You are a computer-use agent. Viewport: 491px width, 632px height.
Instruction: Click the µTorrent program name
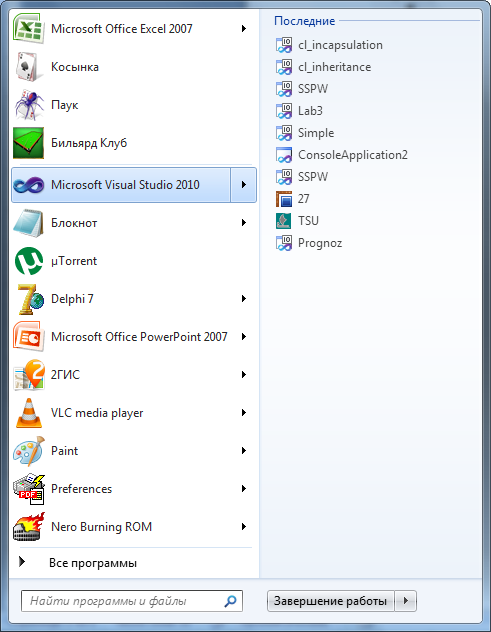74,261
